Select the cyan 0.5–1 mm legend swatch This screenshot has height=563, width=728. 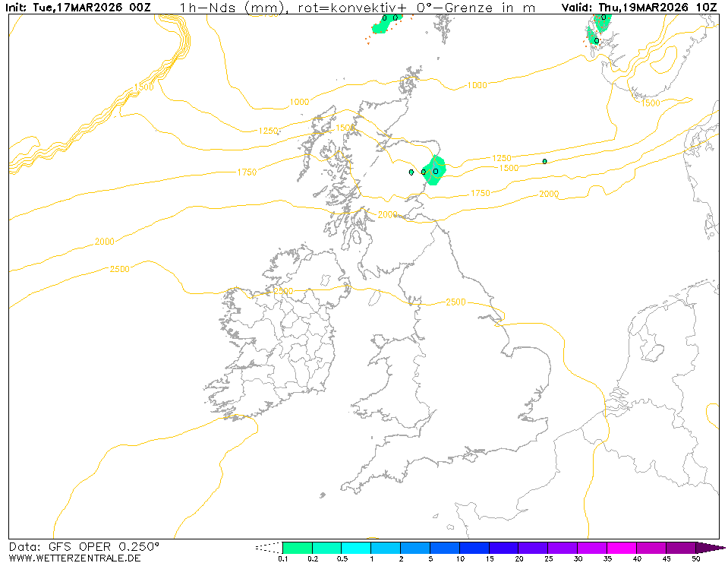pos(356,547)
